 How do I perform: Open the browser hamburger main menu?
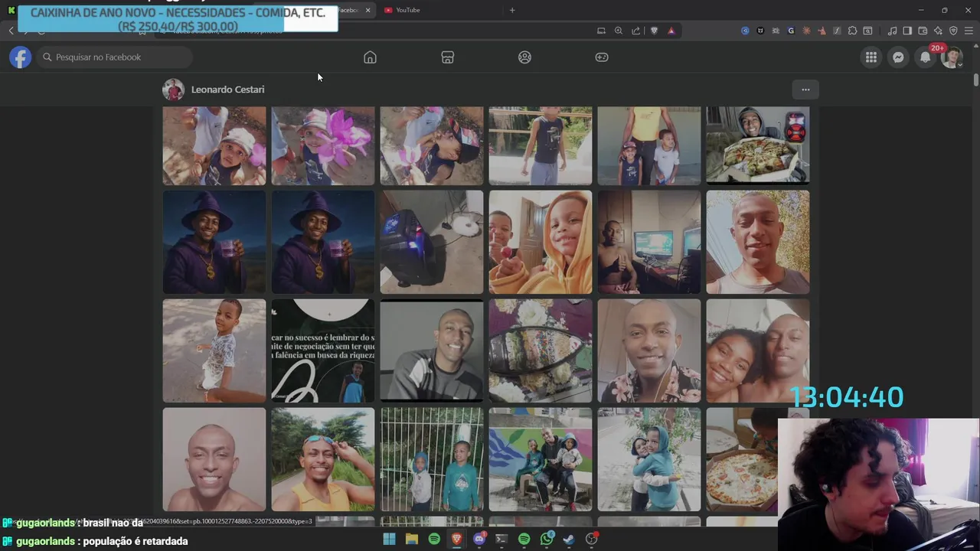point(969,31)
